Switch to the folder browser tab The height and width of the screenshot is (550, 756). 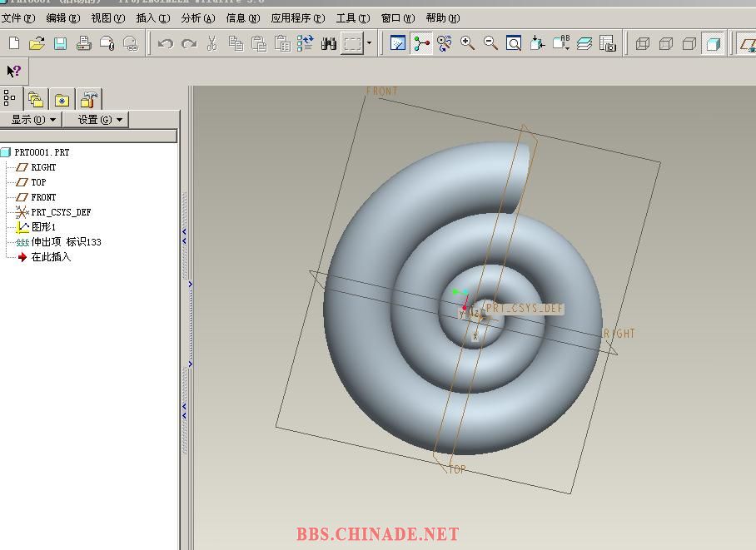point(36,100)
